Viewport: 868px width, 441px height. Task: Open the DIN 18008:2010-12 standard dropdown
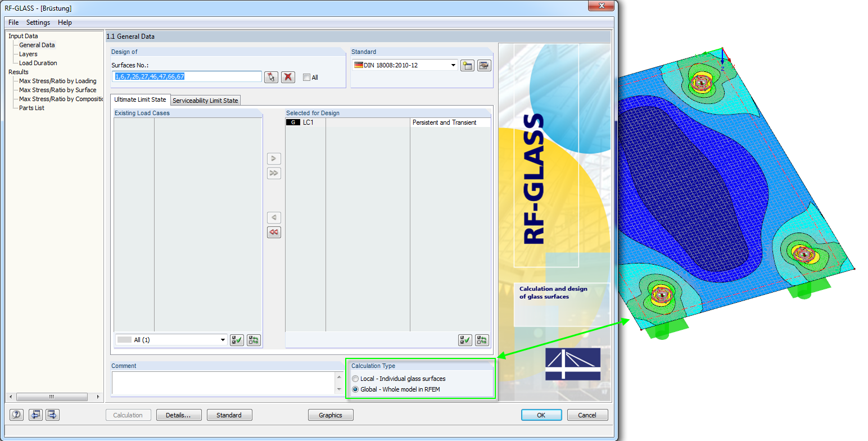[x=453, y=65]
